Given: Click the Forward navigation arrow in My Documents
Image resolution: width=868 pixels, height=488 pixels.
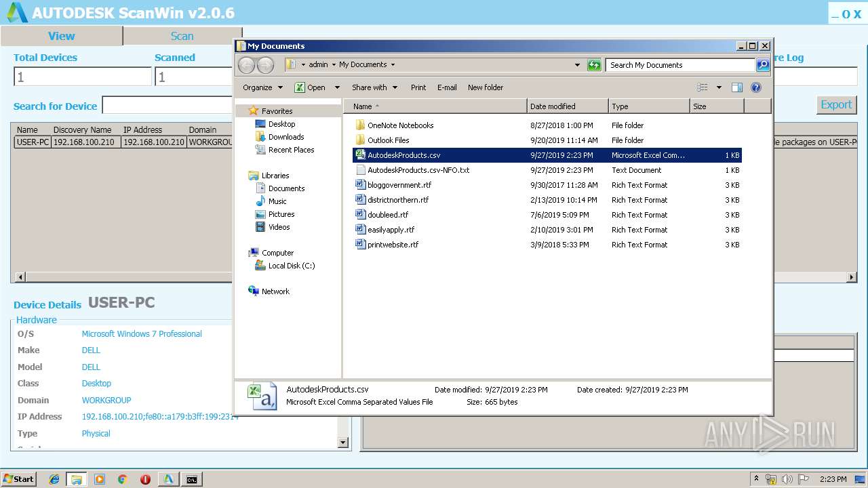Looking at the screenshot, I should pos(265,65).
